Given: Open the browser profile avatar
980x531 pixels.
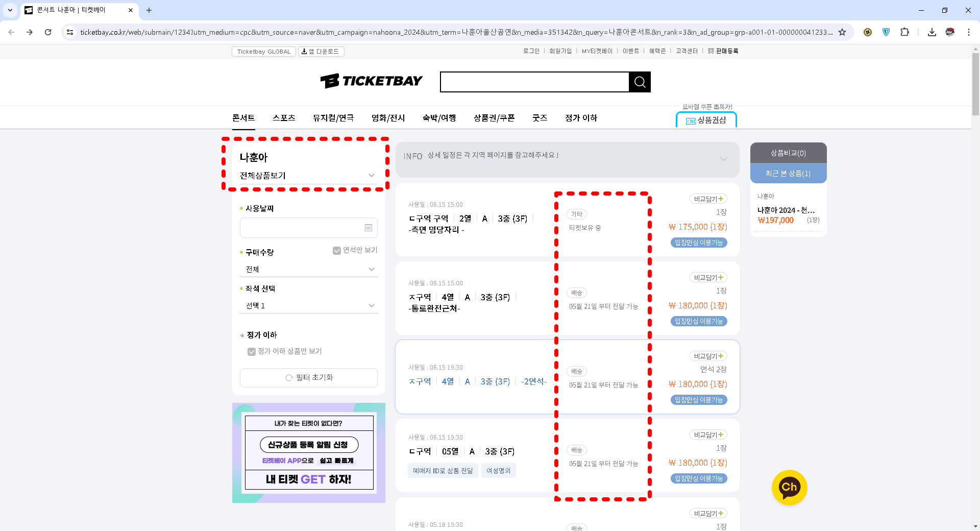Looking at the screenshot, I should click(x=950, y=32).
